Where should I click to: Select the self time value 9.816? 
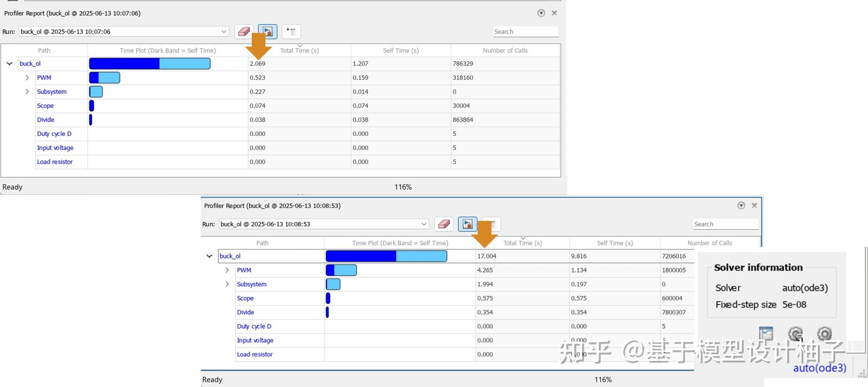[579, 256]
